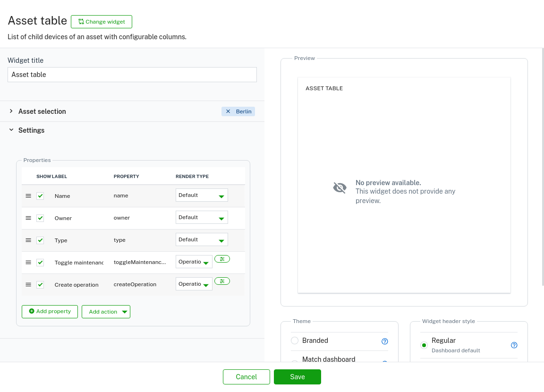Click the crossed-eye no-preview icon
The image size is (544, 392).
coord(340,187)
